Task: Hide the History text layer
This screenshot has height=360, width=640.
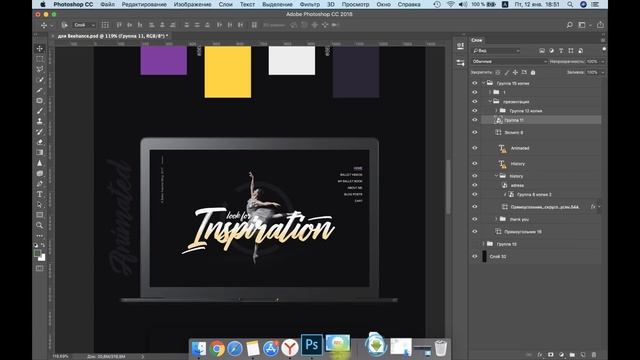Action: (x=474, y=163)
